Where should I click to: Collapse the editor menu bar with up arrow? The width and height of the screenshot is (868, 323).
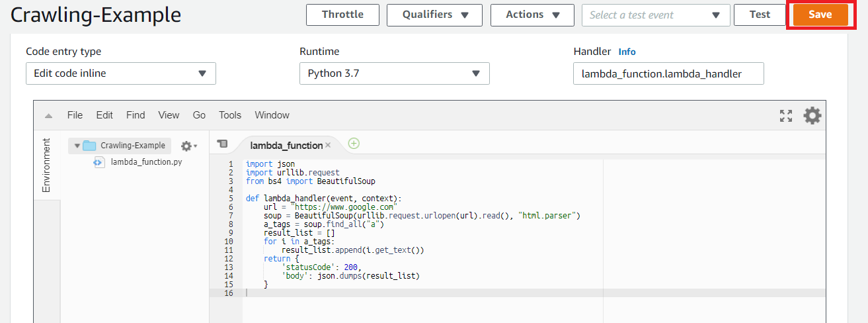point(48,116)
